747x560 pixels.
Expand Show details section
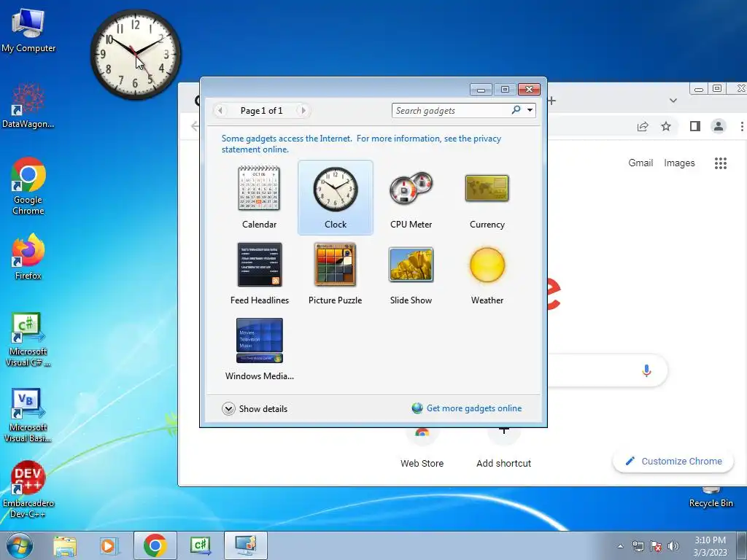[x=255, y=408]
